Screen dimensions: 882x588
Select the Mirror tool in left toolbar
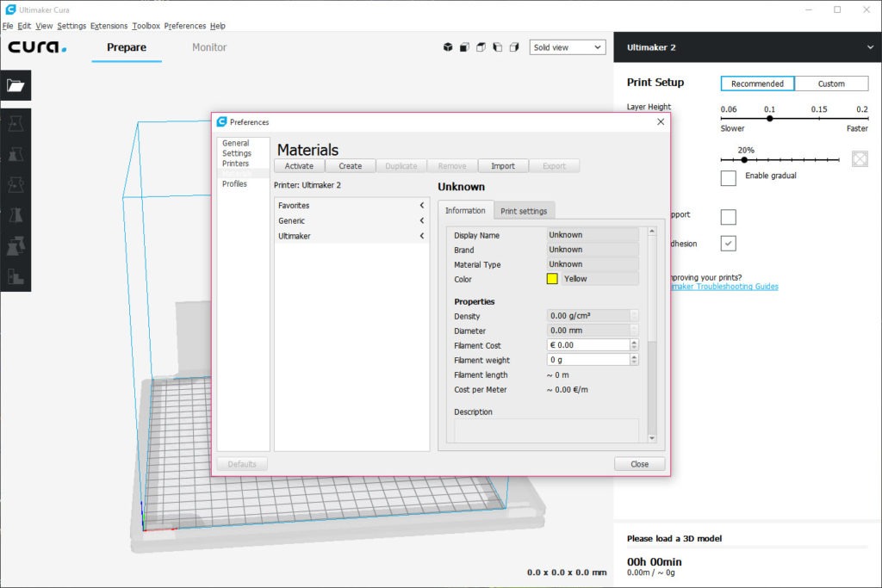(x=16, y=215)
